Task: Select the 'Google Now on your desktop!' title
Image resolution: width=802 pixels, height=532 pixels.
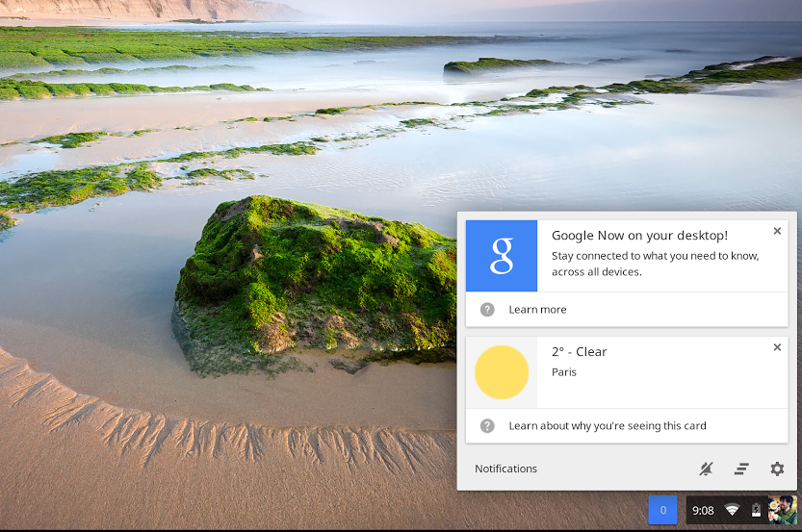Action: [x=639, y=236]
